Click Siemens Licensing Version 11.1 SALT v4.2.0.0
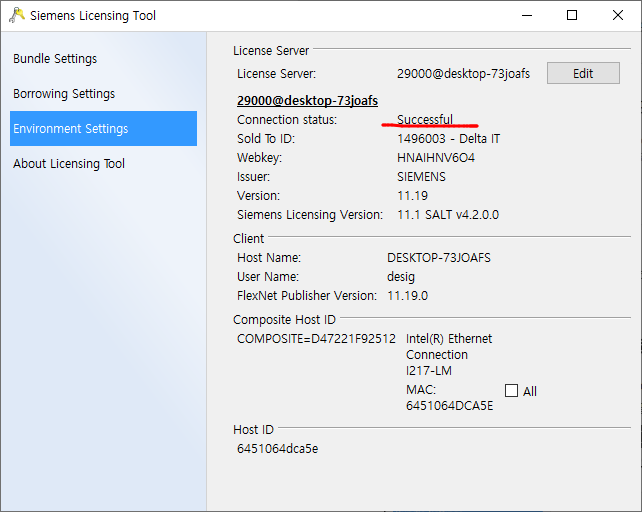The image size is (642, 512). [448, 215]
